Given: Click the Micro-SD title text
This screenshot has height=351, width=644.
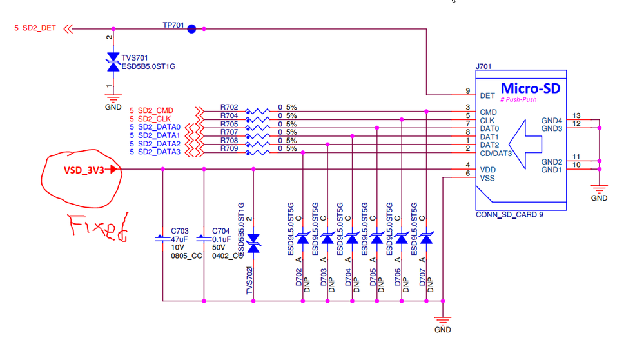Looking at the screenshot, I should (531, 88).
